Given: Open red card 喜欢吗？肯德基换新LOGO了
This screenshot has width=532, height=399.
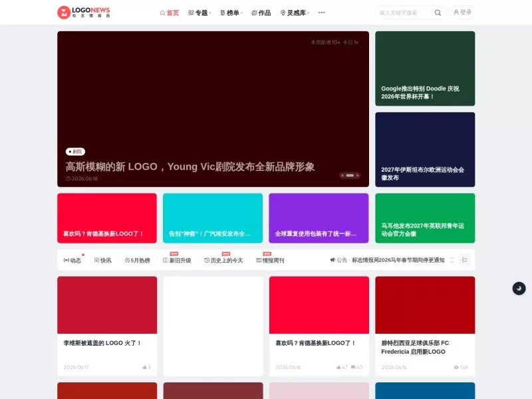Looking at the screenshot, I should [107, 218].
